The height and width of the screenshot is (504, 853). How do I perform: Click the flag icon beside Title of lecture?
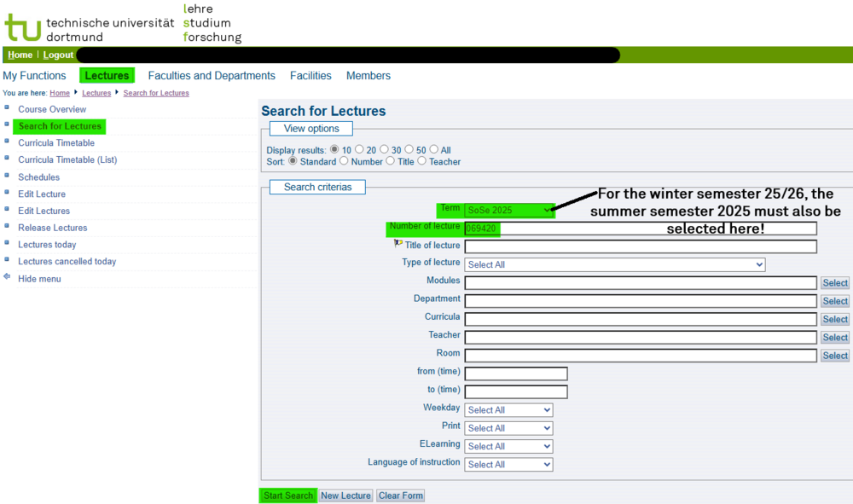pyautogui.click(x=398, y=244)
